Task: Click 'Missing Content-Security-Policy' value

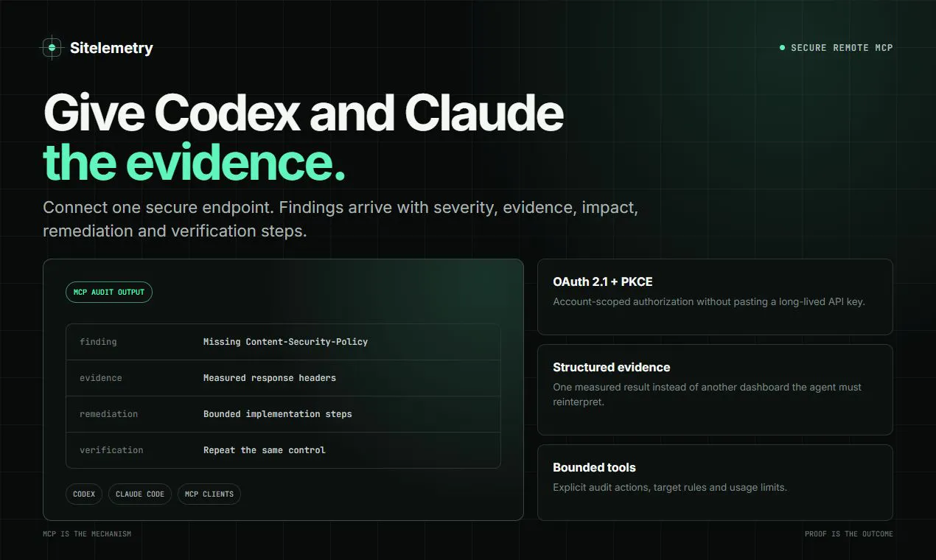Action: [285, 342]
